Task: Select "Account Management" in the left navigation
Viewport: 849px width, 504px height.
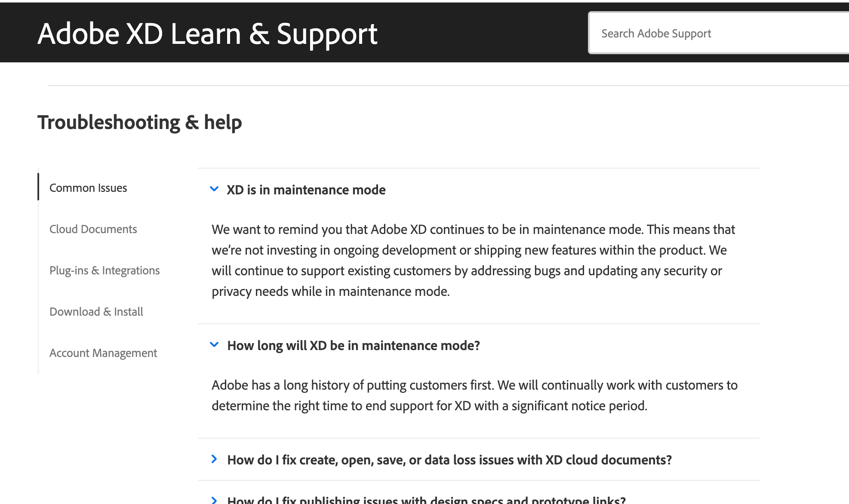Action: tap(103, 353)
